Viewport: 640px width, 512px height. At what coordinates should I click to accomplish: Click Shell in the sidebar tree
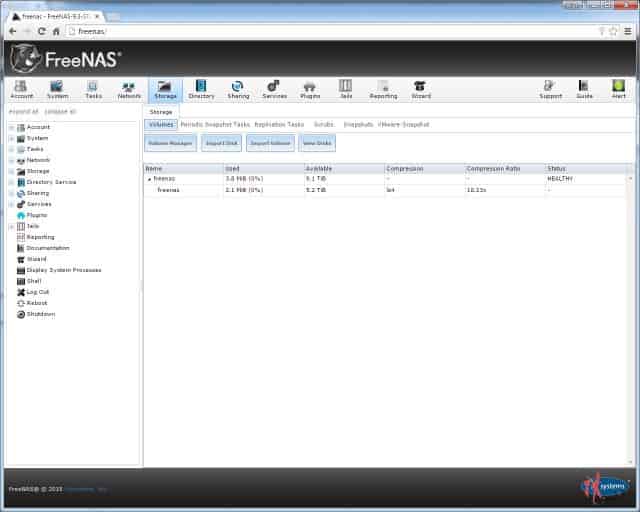33,281
